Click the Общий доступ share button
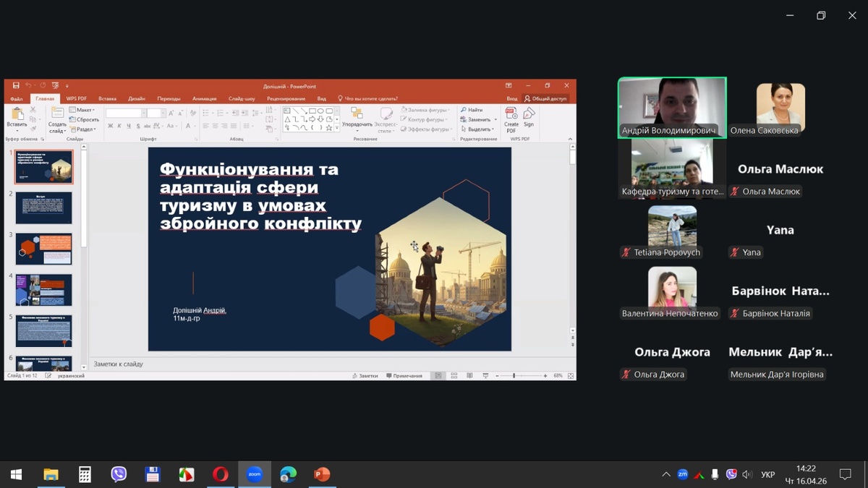 (545, 98)
